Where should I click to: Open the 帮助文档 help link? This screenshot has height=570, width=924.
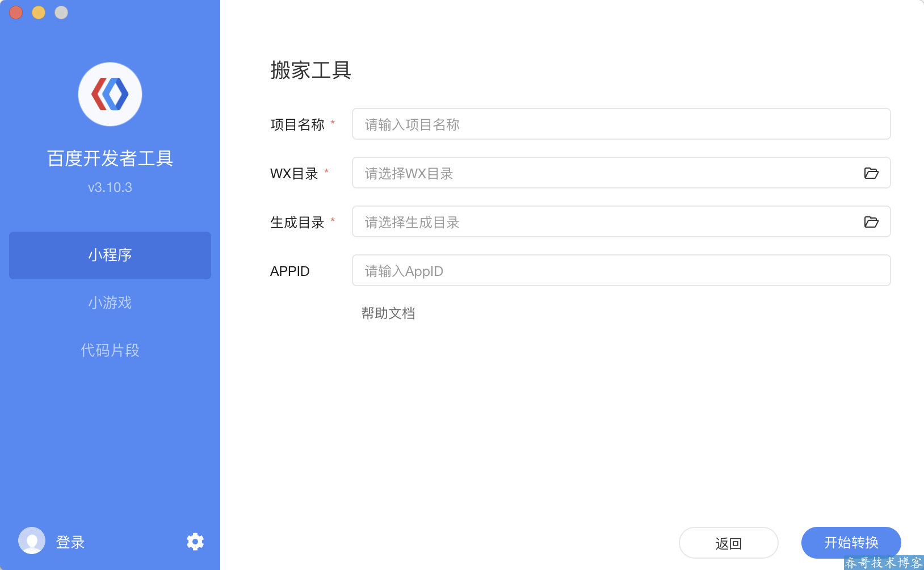(388, 313)
